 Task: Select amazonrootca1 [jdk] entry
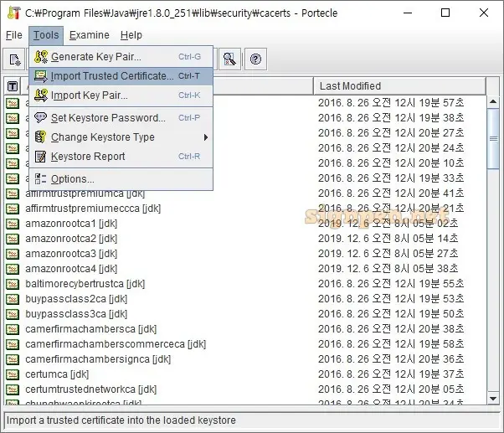71,224
